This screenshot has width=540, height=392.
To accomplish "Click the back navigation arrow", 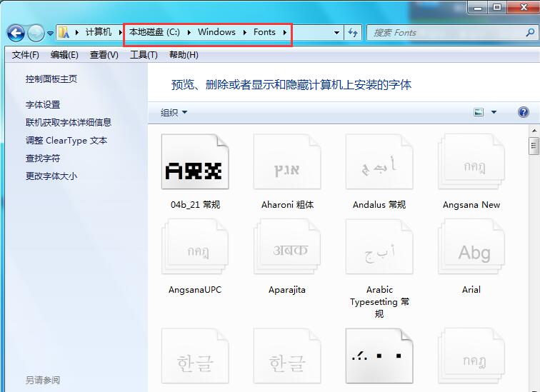I will (16, 33).
